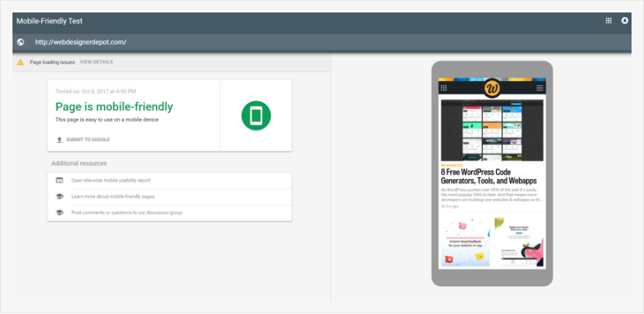
Task: Open Post comments or questions discussion link
Action: click(x=127, y=212)
